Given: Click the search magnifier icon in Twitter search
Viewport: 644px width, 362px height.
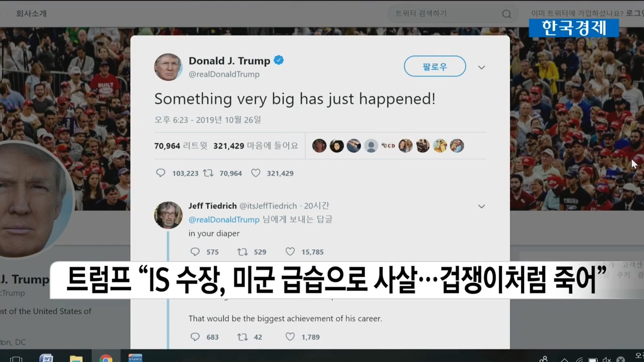Looking at the screenshot, I should point(507,14).
